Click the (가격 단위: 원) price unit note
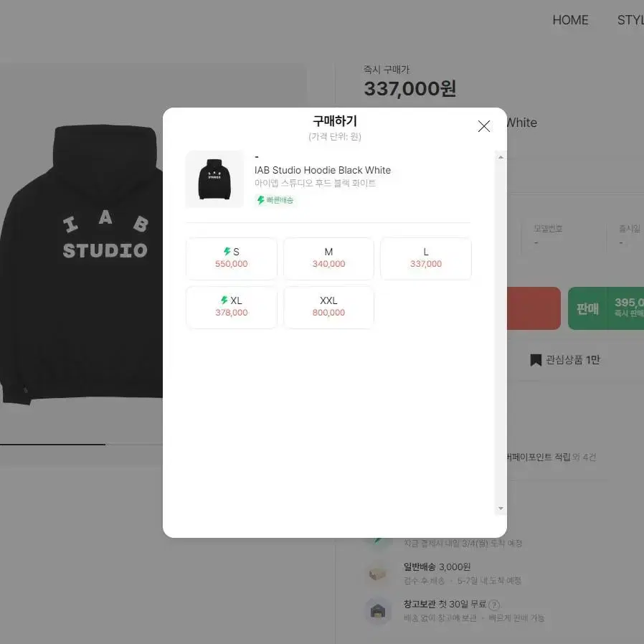This screenshot has width=644, height=644. point(335,136)
